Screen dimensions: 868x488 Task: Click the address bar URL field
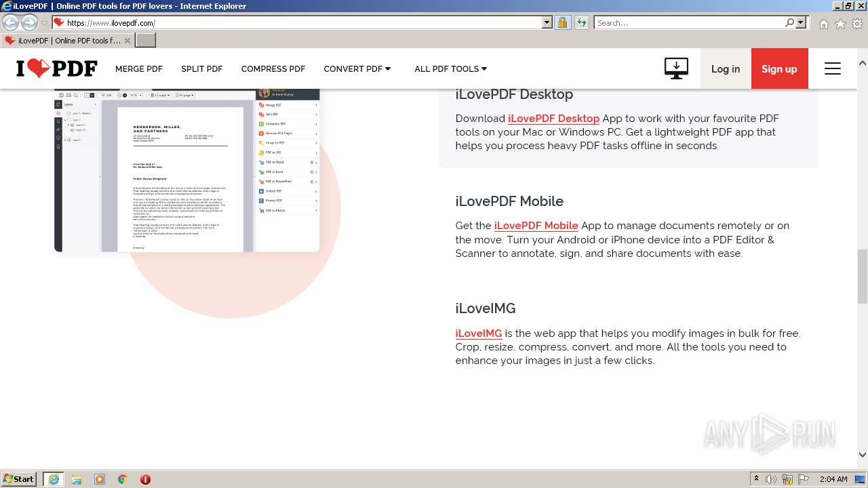coord(302,22)
